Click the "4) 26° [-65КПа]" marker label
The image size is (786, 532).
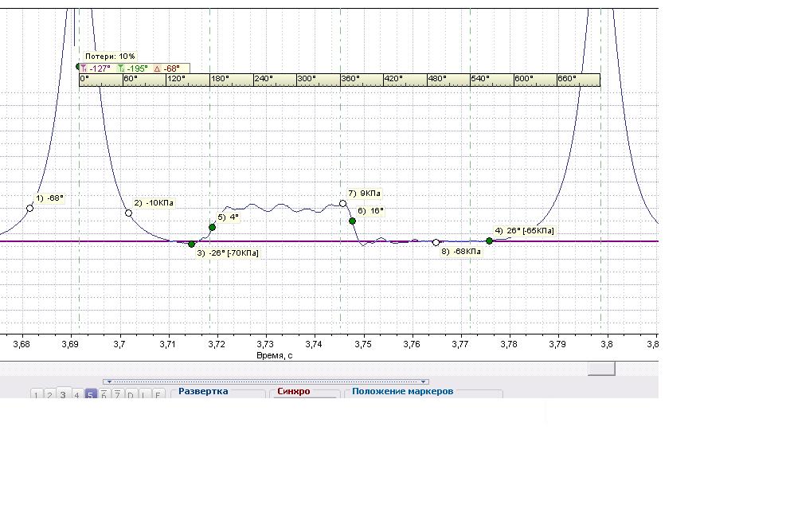click(x=524, y=231)
